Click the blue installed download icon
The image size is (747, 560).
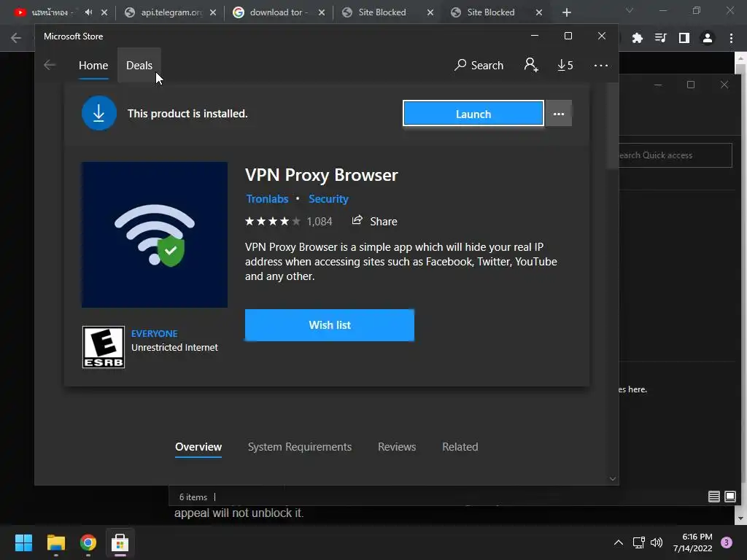[99, 113]
